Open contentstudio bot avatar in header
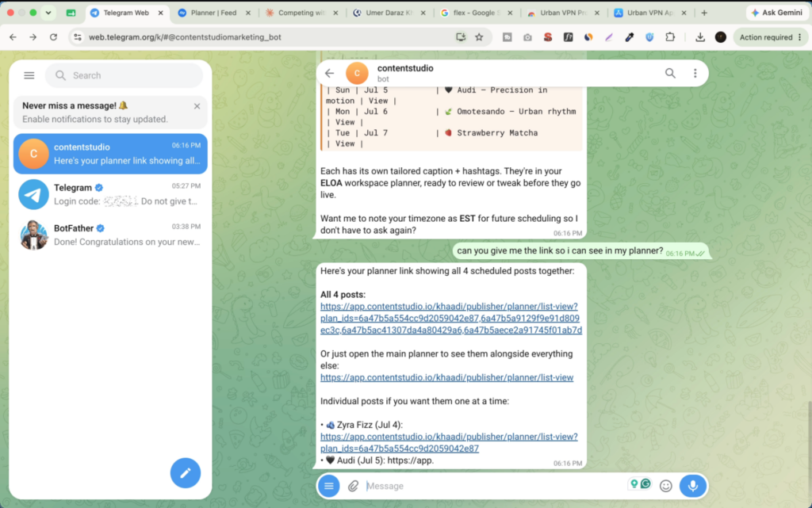 coord(357,74)
